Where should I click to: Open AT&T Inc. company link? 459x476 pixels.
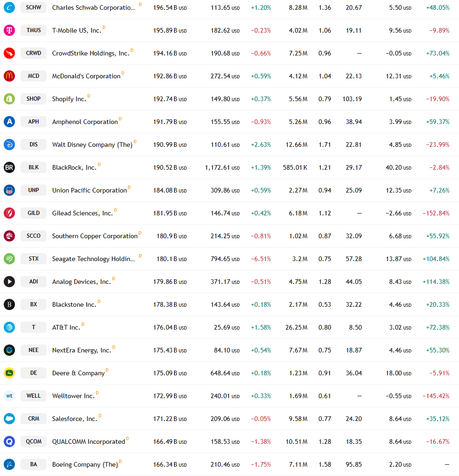[x=66, y=328]
